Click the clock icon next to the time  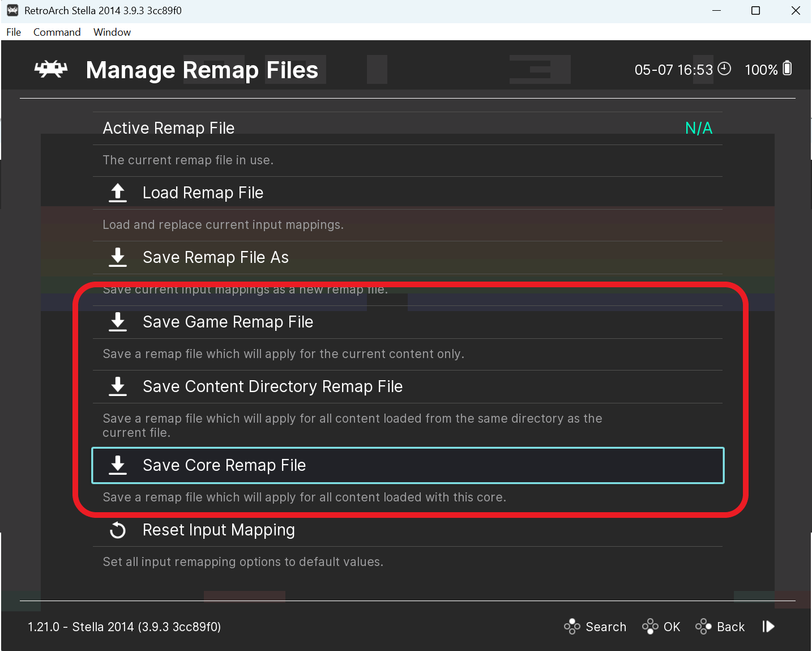(724, 69)
